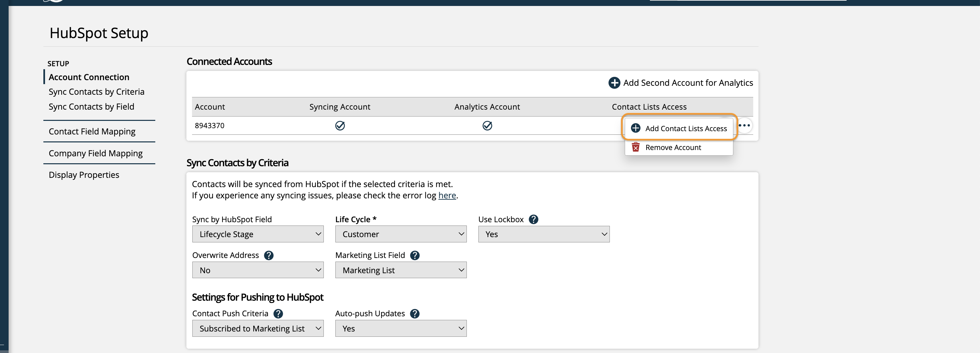The image size is (980, 353).
Task: Open Contact Field Mapping in the sidebar
Action: click(x=92, y=131)
